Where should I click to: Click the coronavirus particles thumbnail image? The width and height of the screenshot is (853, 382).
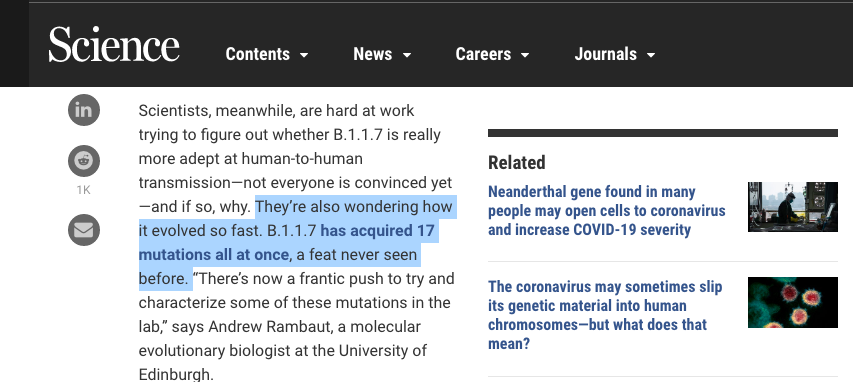pyautogui.click(x=793, y=303)
